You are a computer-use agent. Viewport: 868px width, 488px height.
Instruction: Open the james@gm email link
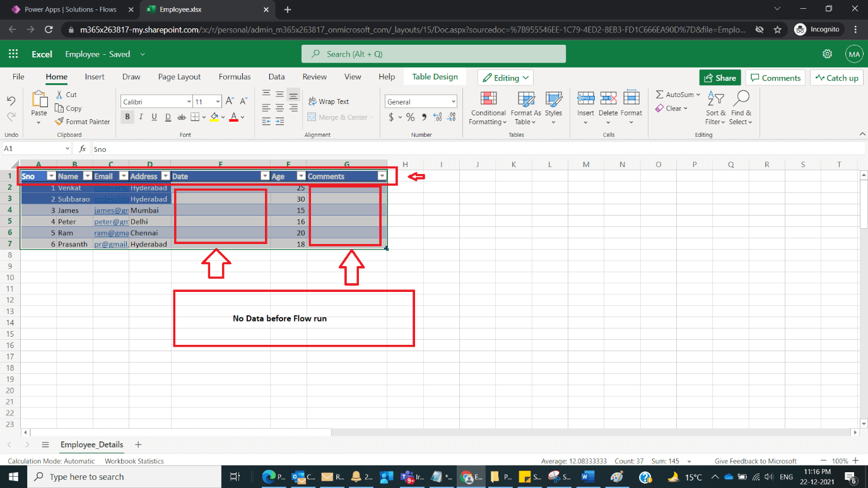click(111, 210)
